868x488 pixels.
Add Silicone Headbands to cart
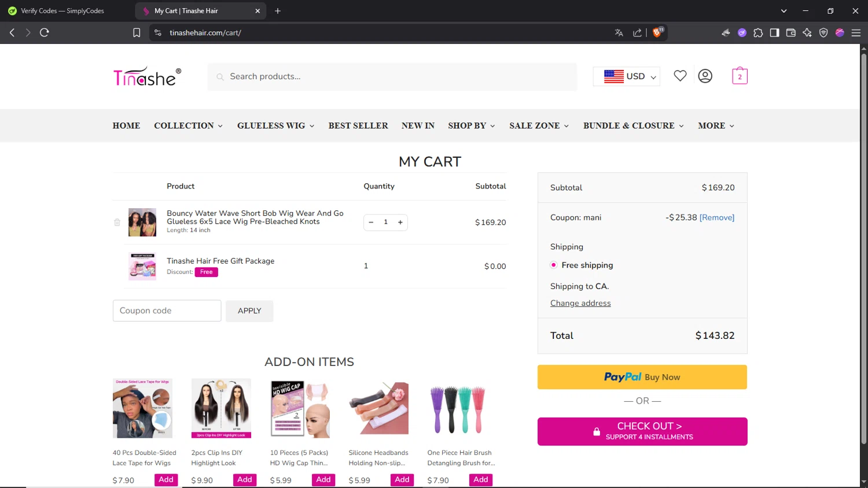coord(402,479)
